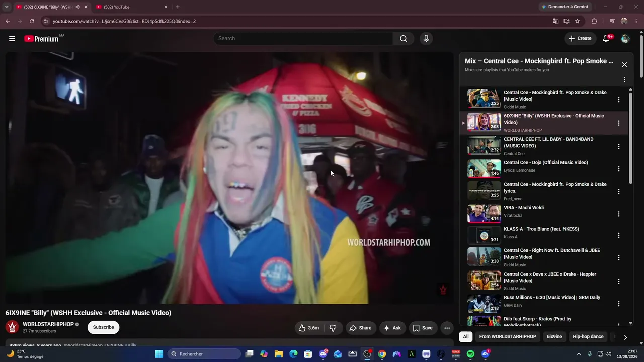Switch to the second (582) YouTube tab
Screen dimensions: 644x362
131,7
